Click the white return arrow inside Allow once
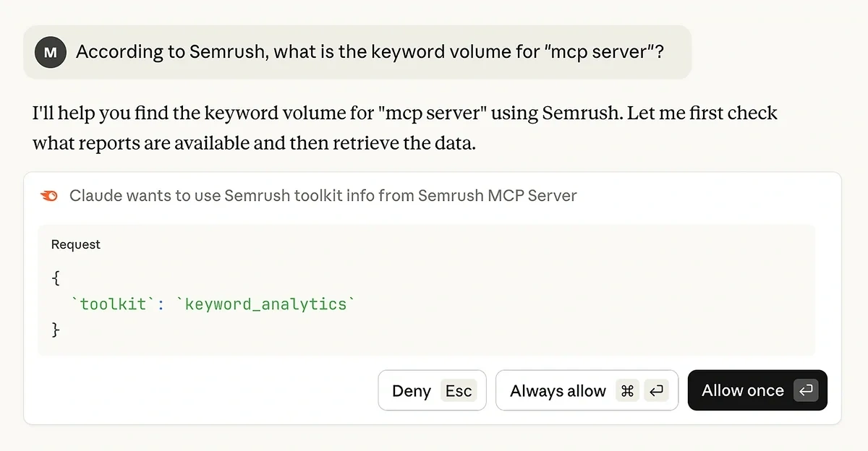The height and width of the screenshot is (451, 868). (806, 390)
